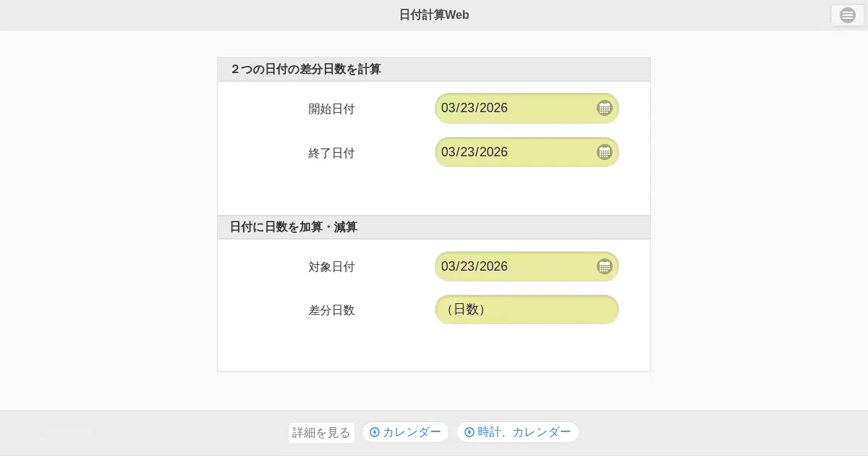868x456 pixels.
Task: Focus the 対象日付 date input field
Action: [514, 266]
